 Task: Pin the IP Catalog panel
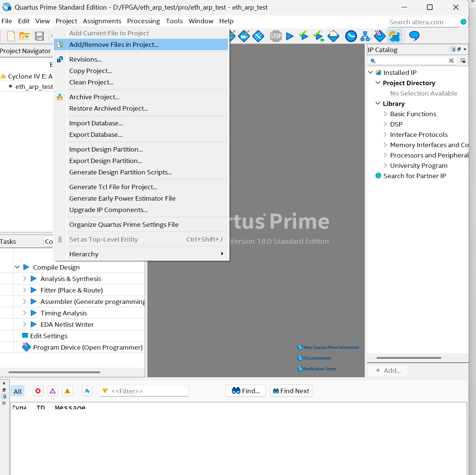tap(453, 49)
